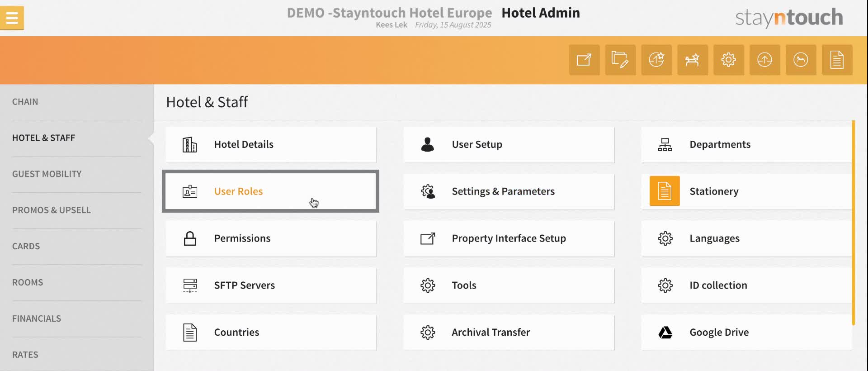Viewport: 868px width, 371px height.
Task: Open User Setup label
Action: [x=477, y=144]
